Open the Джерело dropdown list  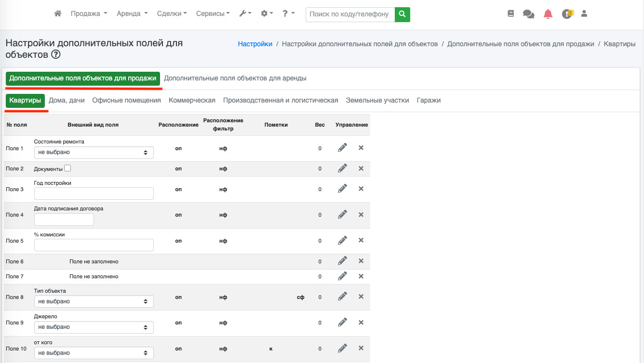pos(94,327)
